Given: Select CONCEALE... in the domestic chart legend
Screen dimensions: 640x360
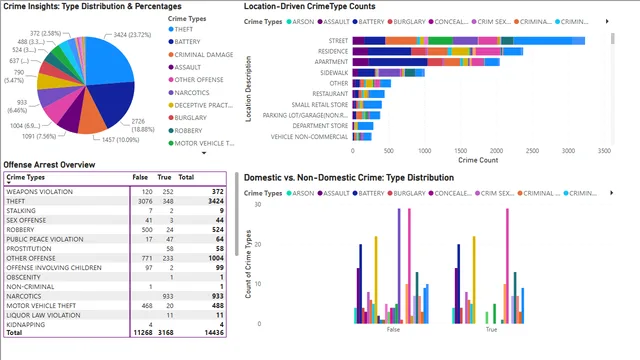Looking at the screenshot, I should pyautogui.click(x=450, y=193).
